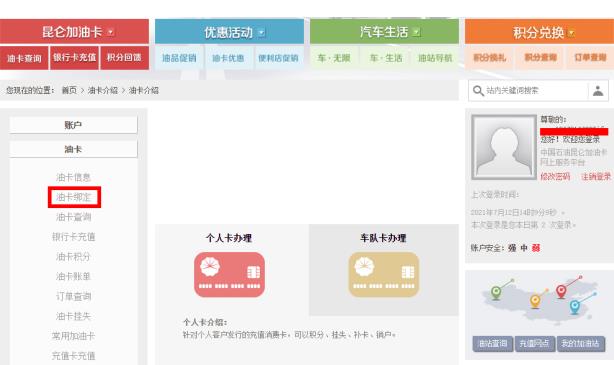Expand the 昆仑加油卡 dropdown arrow
Image resolution: width=614 pixels, height=365 pixels.
[x=111, y=32]
